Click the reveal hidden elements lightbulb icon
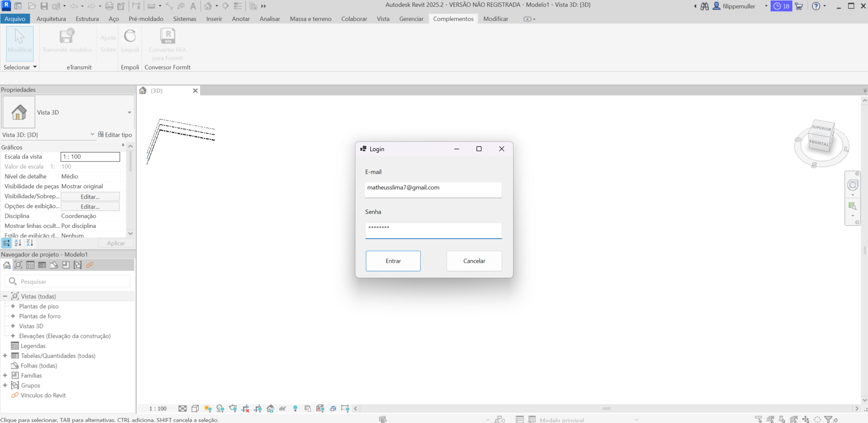 [x=296, y=409]
